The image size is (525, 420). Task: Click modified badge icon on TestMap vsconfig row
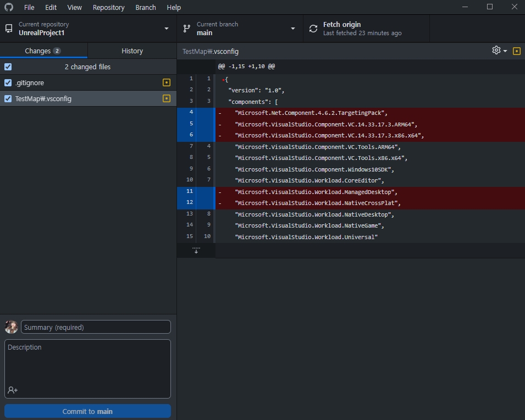click(x=167, y=98)
